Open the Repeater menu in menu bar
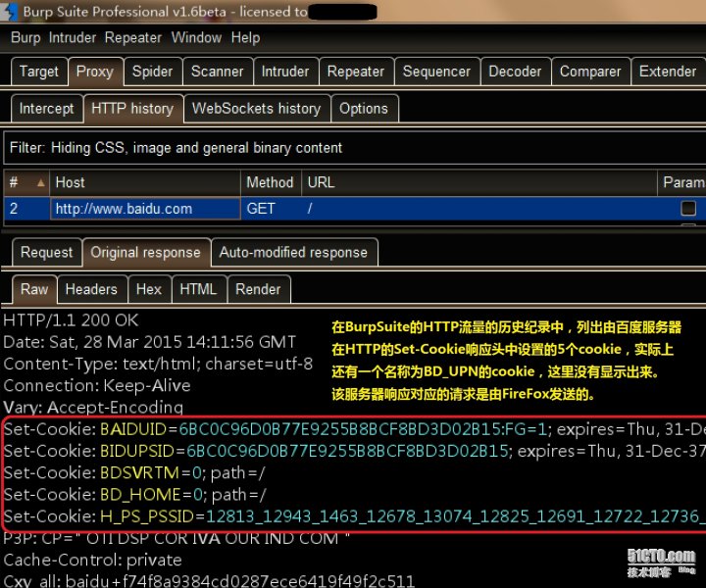This screenshot has width=706, height=588. point(132,38)
